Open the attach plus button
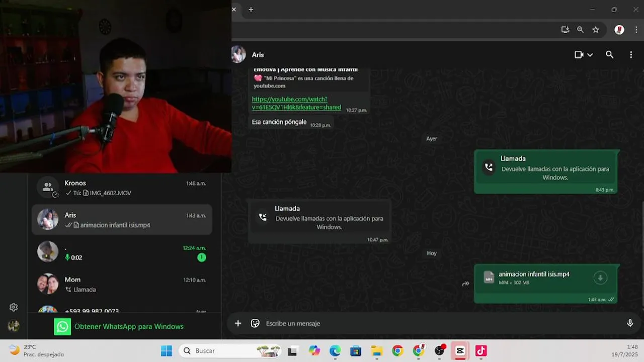 point(238,323)
